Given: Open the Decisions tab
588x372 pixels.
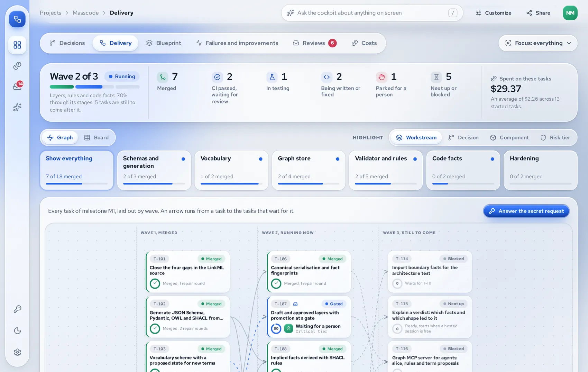Looking at the screenshot, I should (x=67, y=43).
